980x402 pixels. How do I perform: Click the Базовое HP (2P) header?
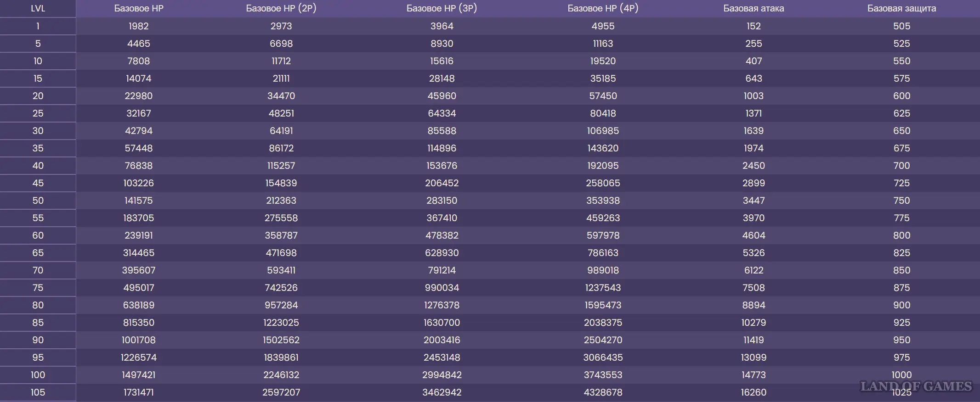(281, 8)
